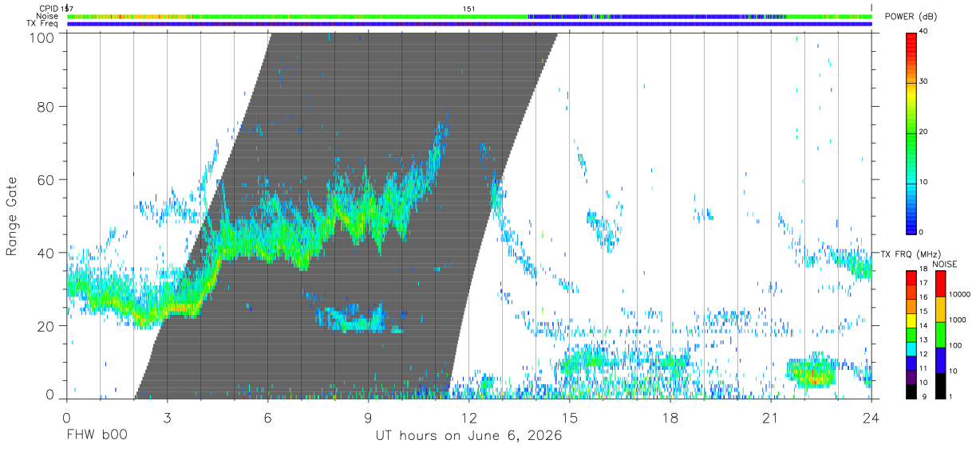
Task: Click the 12 label on TX FRQ scale
Action: pos(923,354)
